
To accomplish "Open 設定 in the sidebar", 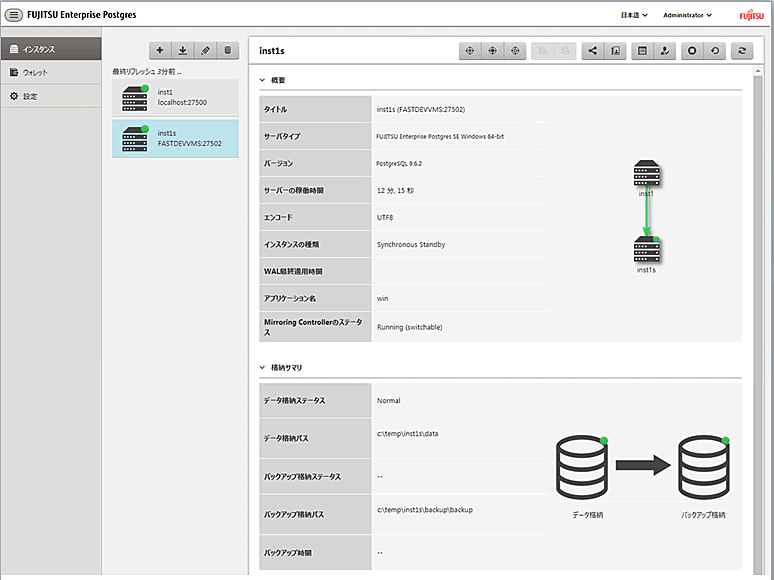I will 51,96.
